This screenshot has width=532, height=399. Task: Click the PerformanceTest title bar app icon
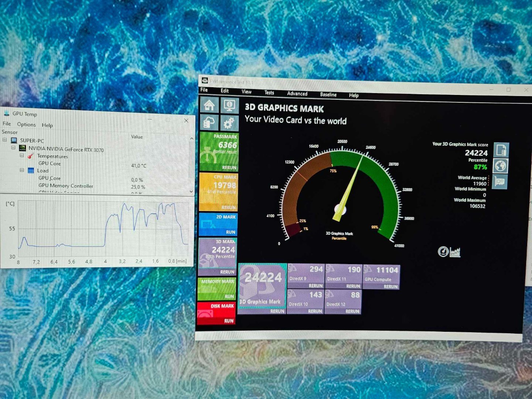coord(205,81)
